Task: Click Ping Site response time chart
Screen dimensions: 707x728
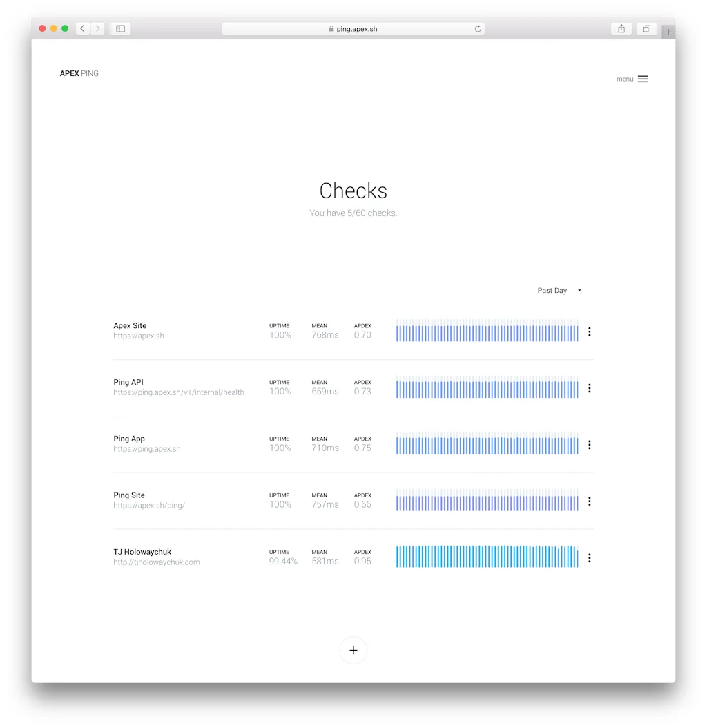Action: pyautogui.click(x=487, y=501)
